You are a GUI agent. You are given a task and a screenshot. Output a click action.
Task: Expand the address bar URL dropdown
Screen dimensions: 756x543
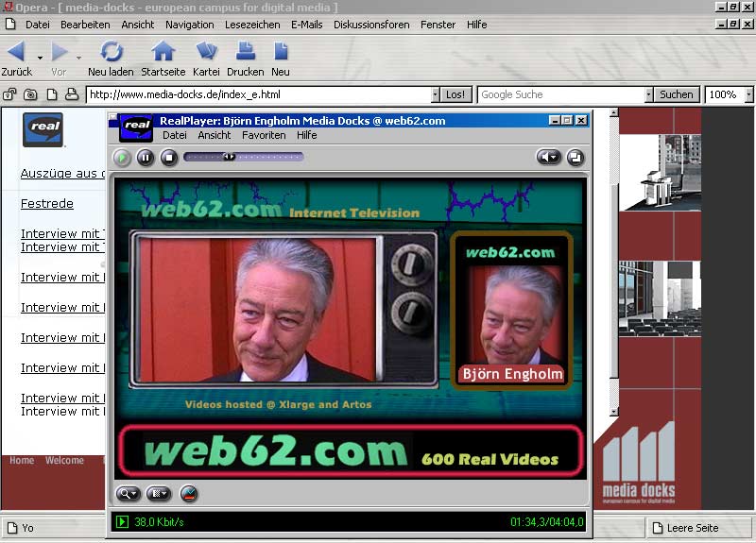pos(435,94)
